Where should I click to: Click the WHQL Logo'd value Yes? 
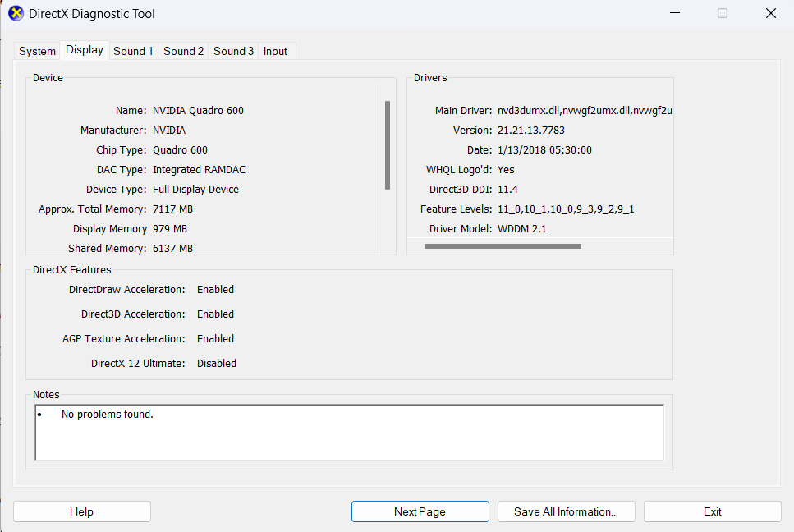pos(505,170)
